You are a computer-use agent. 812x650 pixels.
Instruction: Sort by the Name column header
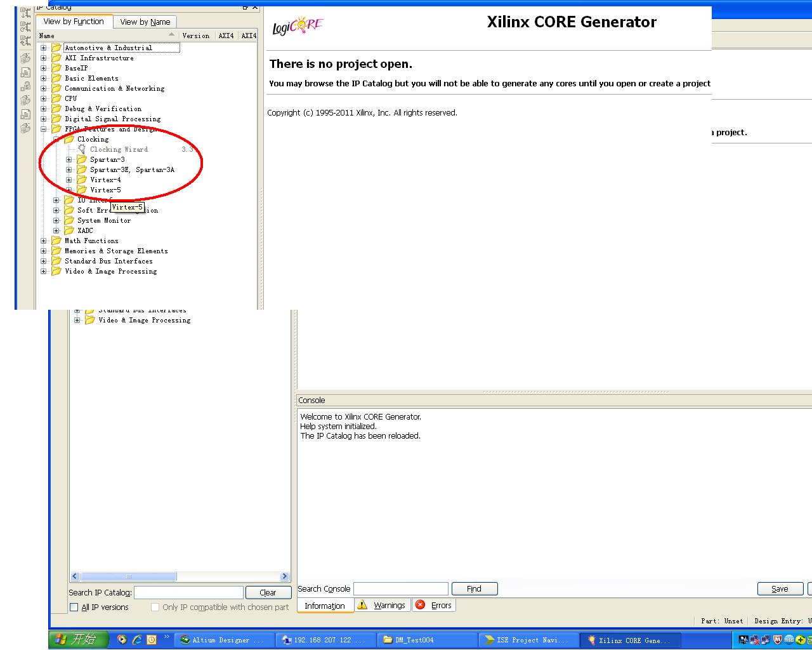coord(107,36)
